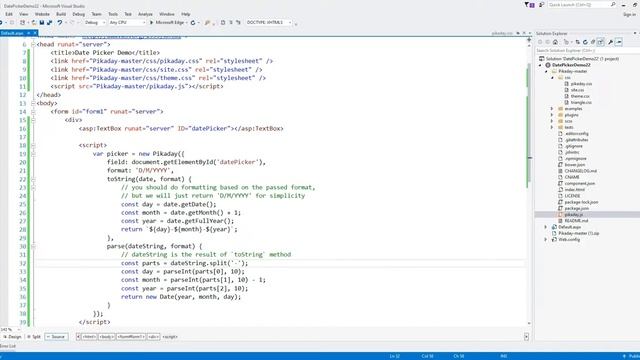The width and height of the screenshot is (640, 360).
Task: Click Solution Explorer Home icon
Action: click(555, 42)
